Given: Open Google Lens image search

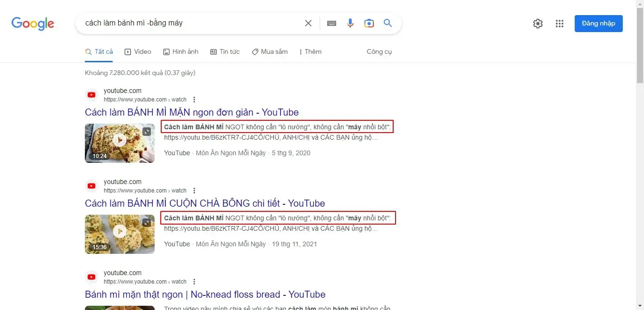Looking at the screenshot, I should (369, 23).
